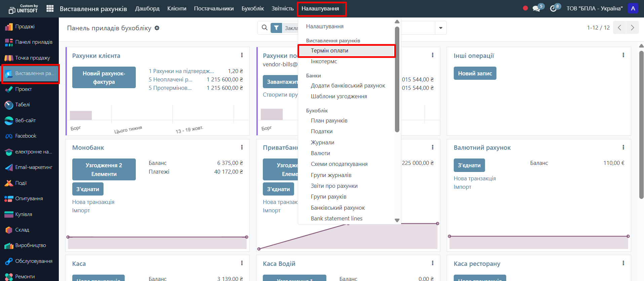Screen dimensions: 644x281
Task: Click the Новий запис button
Action: tap(475, 73)
